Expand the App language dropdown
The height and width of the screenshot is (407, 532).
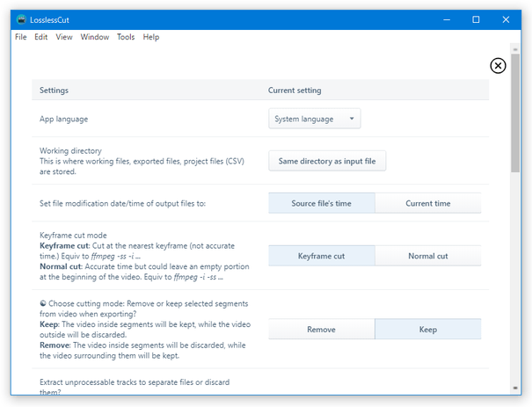(315, 119)
